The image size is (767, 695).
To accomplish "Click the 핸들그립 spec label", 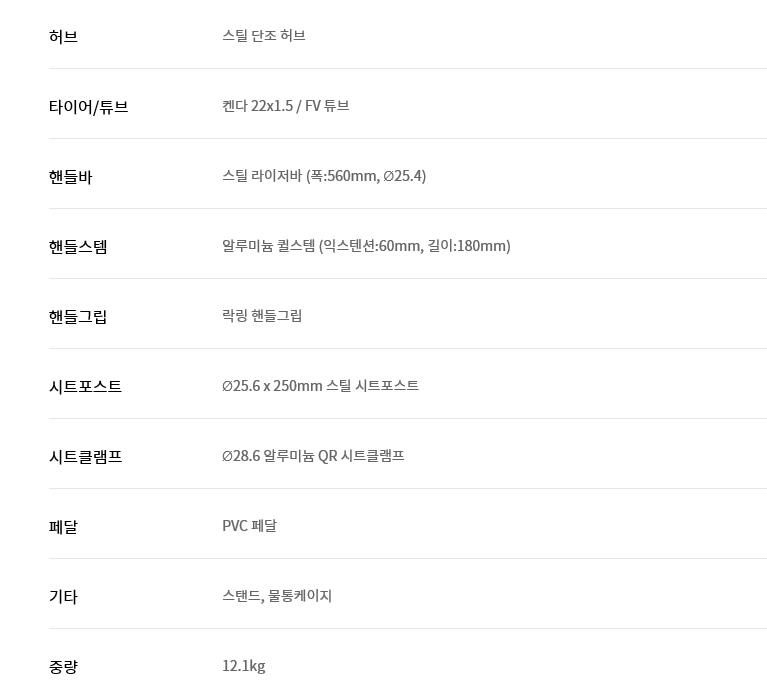I will coord(78,317).
